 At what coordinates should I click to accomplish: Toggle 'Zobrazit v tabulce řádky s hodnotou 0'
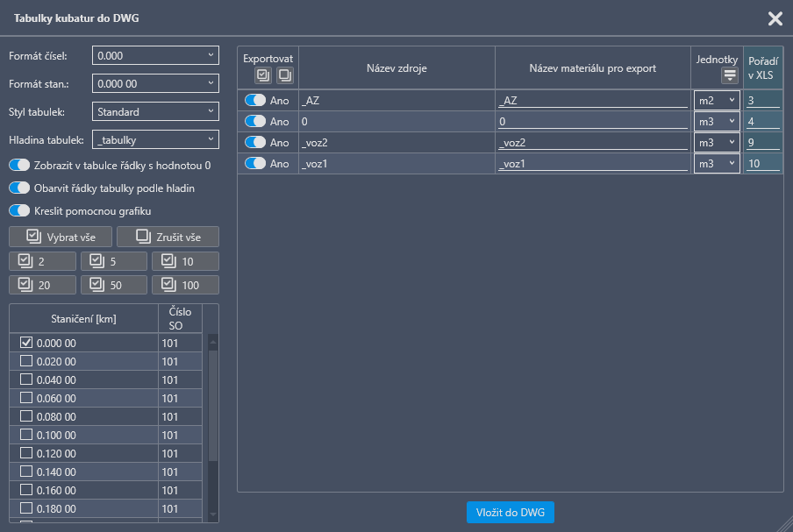click(x=19, y=165)
